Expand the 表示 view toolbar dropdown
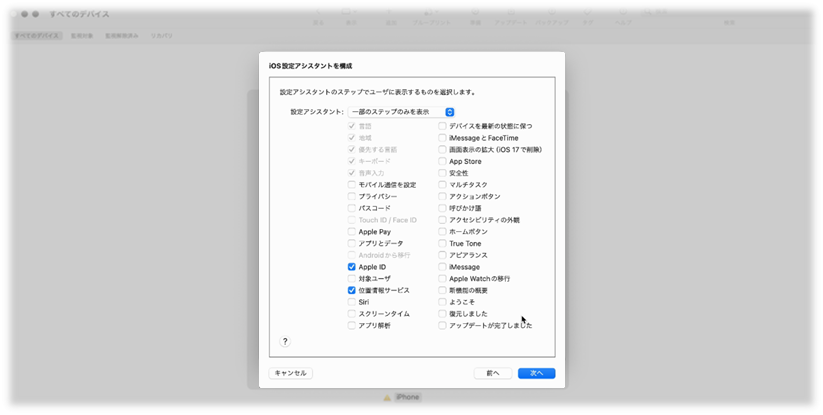Image resolution: width=823 pixels, height=415 pixels. tap(350, 12)
